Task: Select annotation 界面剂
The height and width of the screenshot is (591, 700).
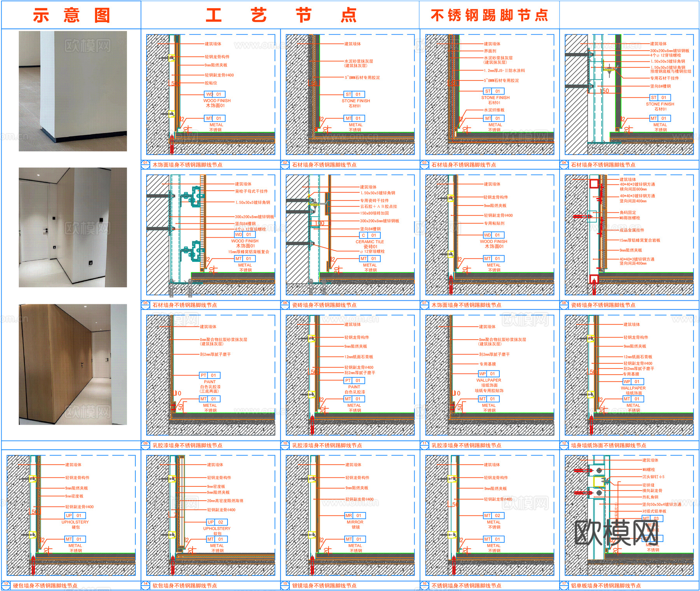Action: click(490, 51)
